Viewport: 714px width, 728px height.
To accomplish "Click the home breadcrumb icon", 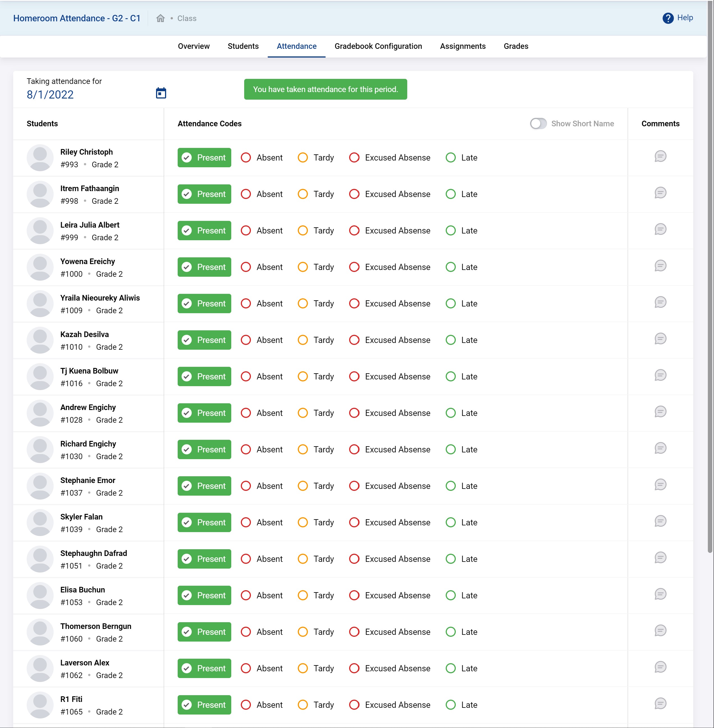I will [161, 18].
